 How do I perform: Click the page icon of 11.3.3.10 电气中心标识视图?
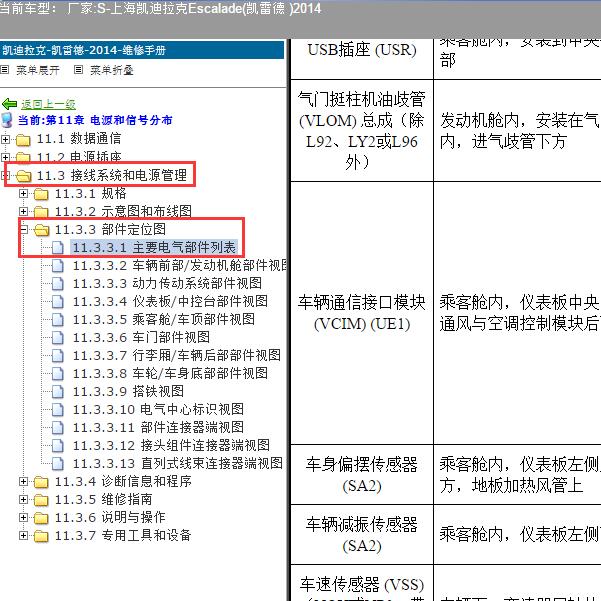(58, 410)
